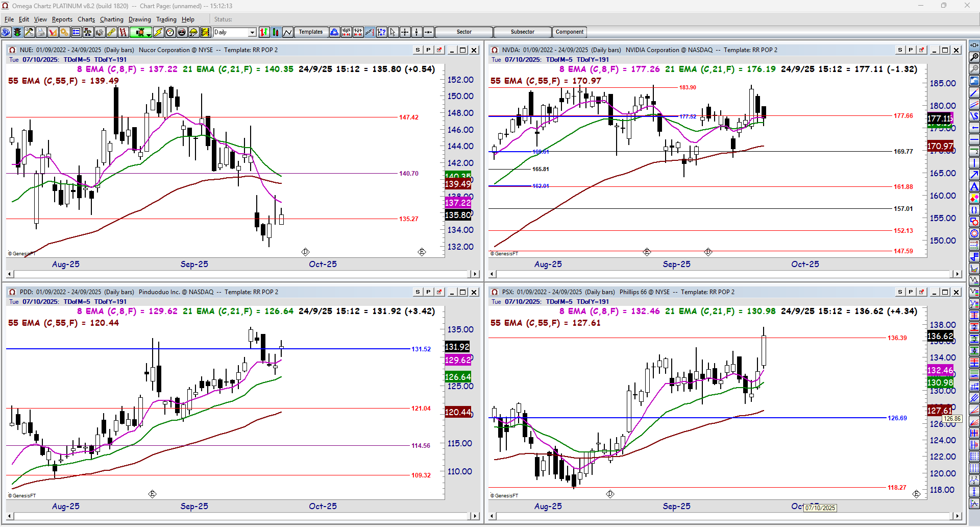Open the Component selector
This screenshot has width=980, height=527.
570,32
